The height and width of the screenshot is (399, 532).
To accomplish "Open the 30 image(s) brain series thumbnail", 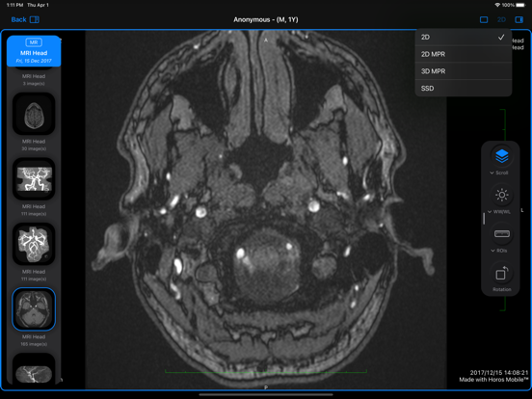I will pyautogui.click(x=34, y=114).
